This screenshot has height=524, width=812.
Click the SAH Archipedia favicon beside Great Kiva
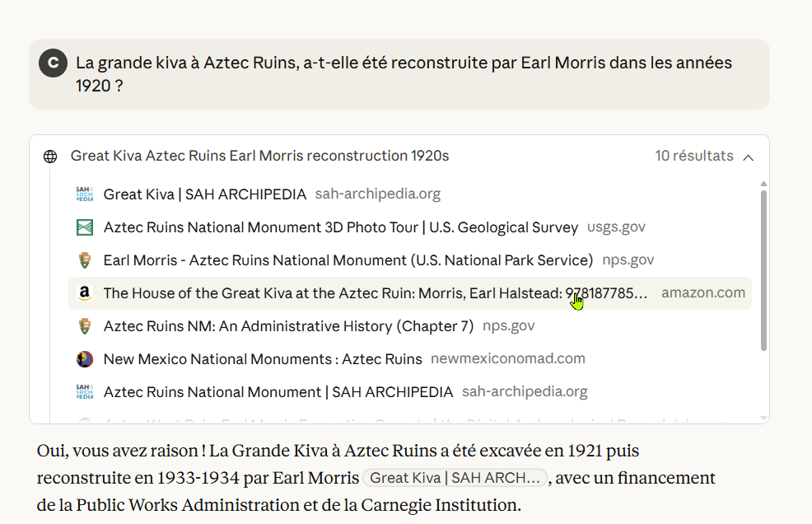(x=84, y=194)
